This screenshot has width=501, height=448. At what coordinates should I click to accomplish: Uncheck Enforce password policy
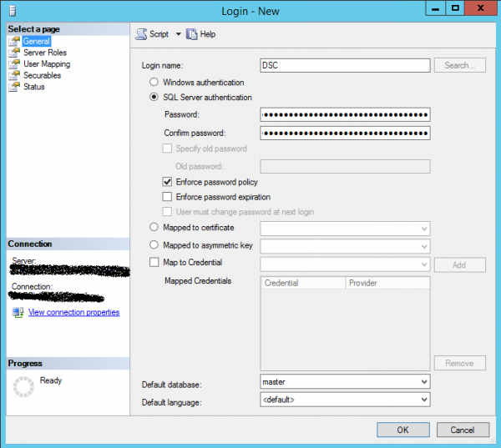coord(167,182)
